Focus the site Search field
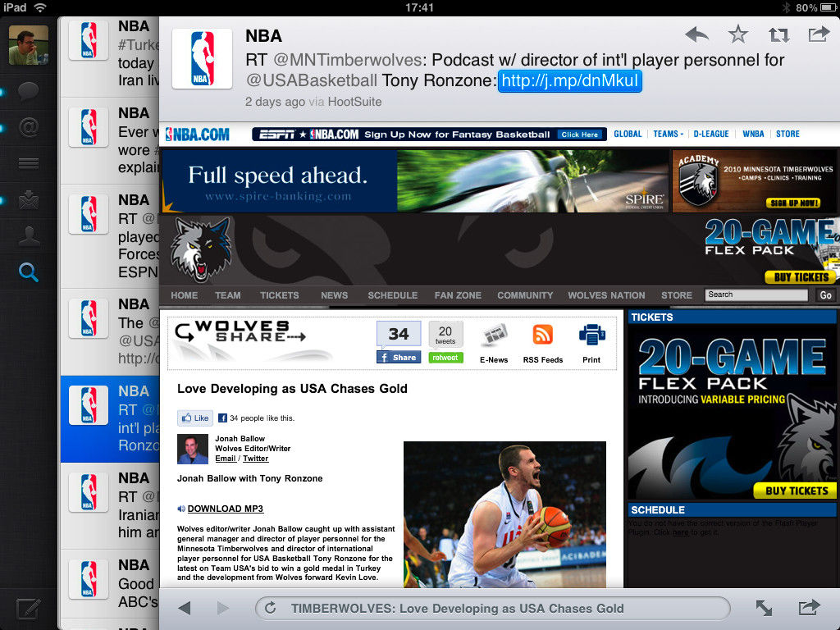Image resolution: width=840 pixels, height=630 pixels. (756, 294)
